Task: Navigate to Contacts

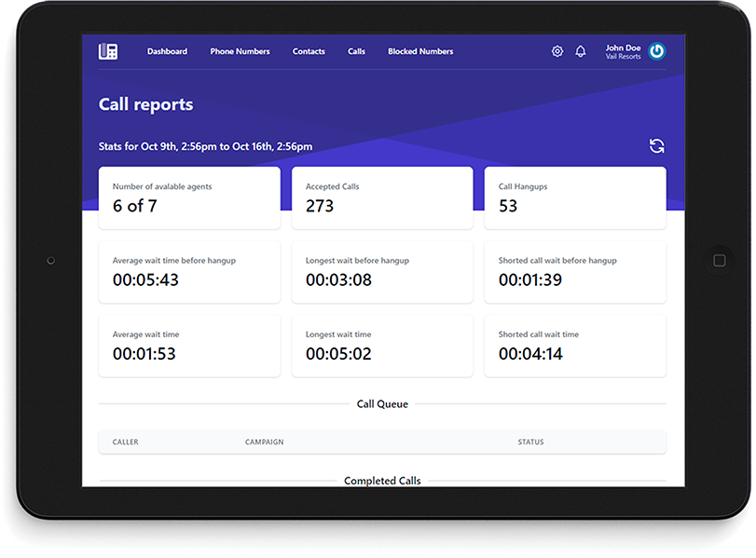Action: 309,51
